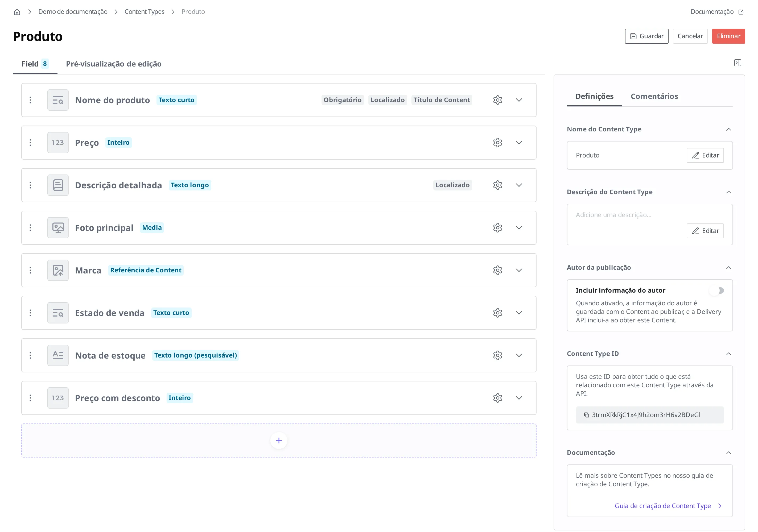Click the red Eliminar button
The width and height of the screenshot is (758, 532).
tap(728, 36)
